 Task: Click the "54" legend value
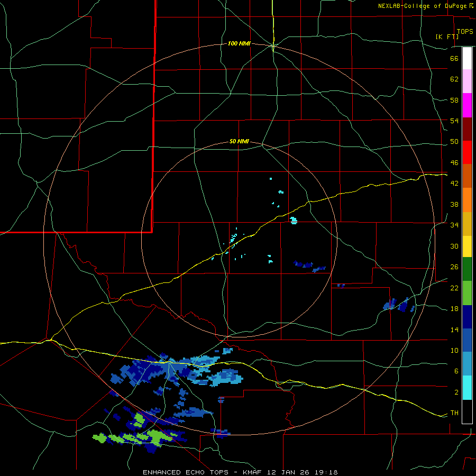pos(454,121)
